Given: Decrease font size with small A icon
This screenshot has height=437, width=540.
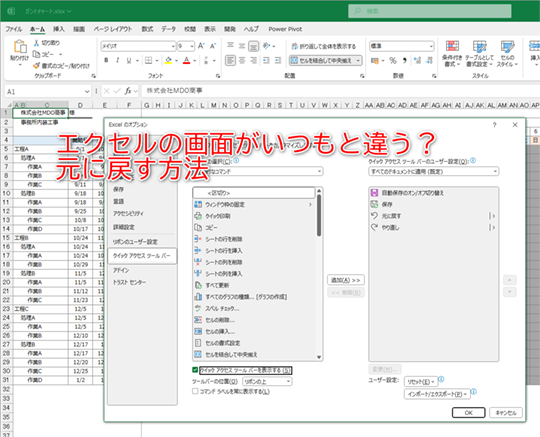Looking at the screenshot, I should point(213,46).
